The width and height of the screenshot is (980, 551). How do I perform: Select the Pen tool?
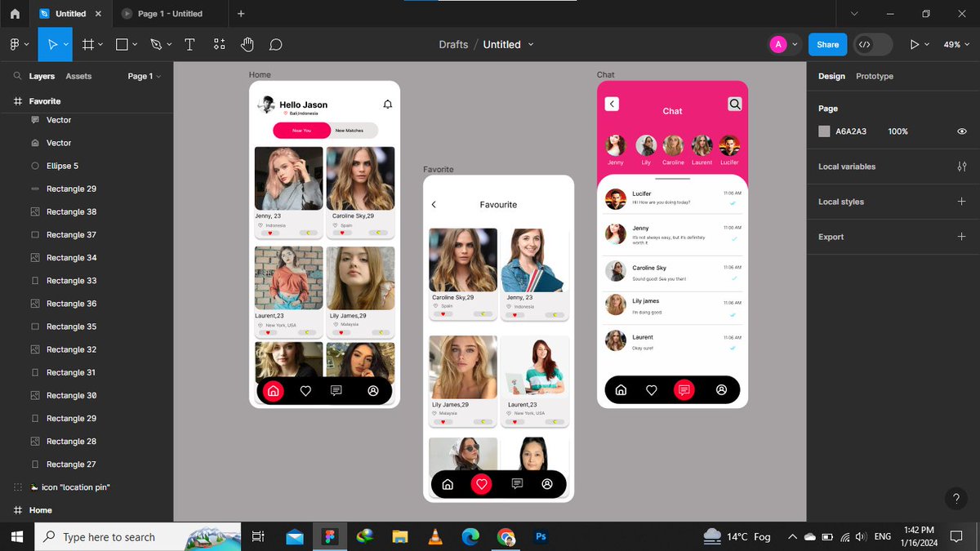coord(155,44)
